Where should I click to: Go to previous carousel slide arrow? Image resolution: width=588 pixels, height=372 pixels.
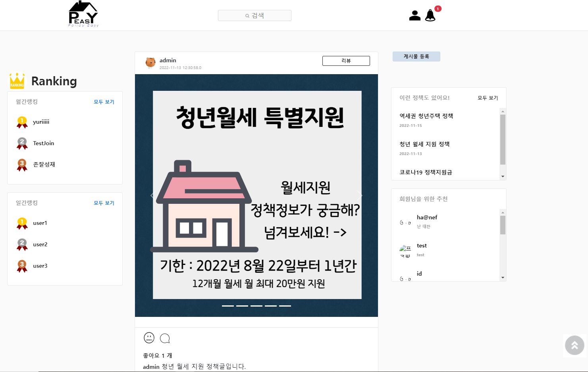[152, 195]
